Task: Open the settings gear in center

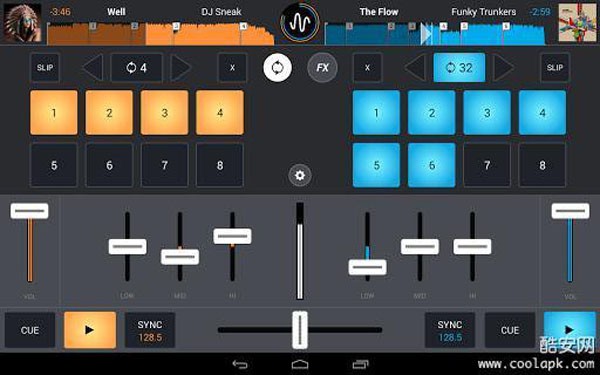Action: click(x=300, y=175)
